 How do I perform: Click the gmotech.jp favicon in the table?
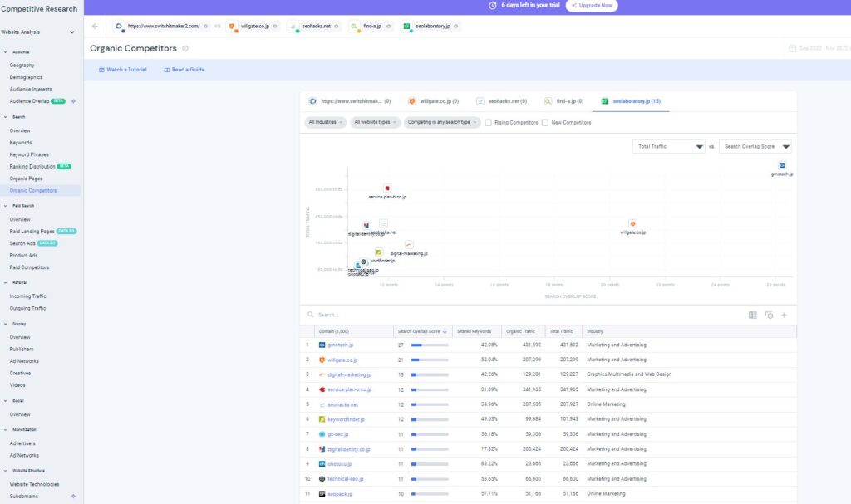click(x=322, y=345)
